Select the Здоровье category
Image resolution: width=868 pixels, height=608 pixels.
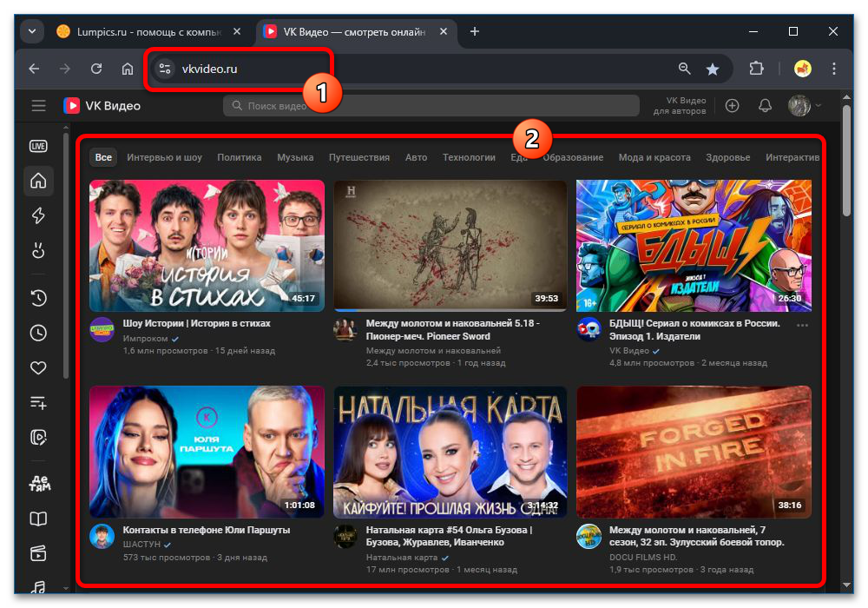pyautogui.click(x=727, y=157)
